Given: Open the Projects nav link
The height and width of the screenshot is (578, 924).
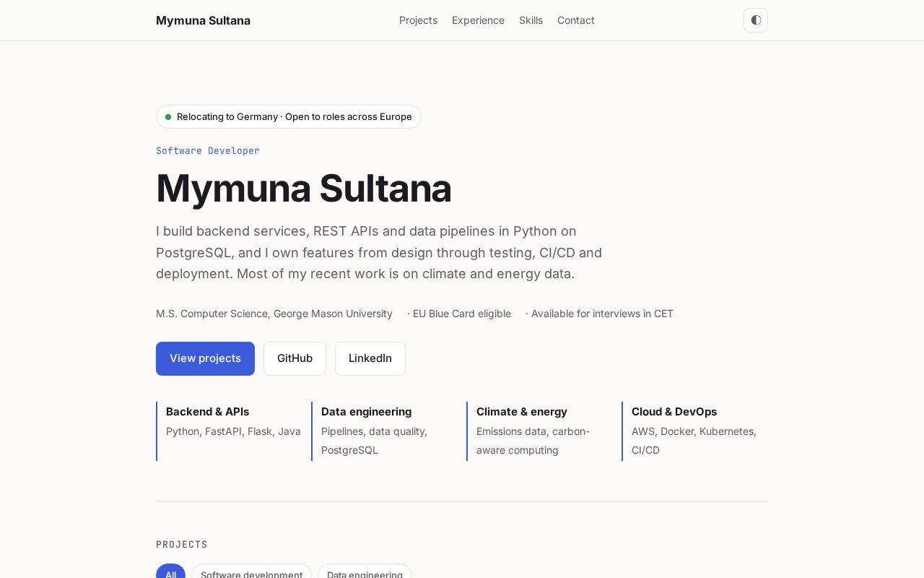Looking at the screenshot, I should pos(418,20).
